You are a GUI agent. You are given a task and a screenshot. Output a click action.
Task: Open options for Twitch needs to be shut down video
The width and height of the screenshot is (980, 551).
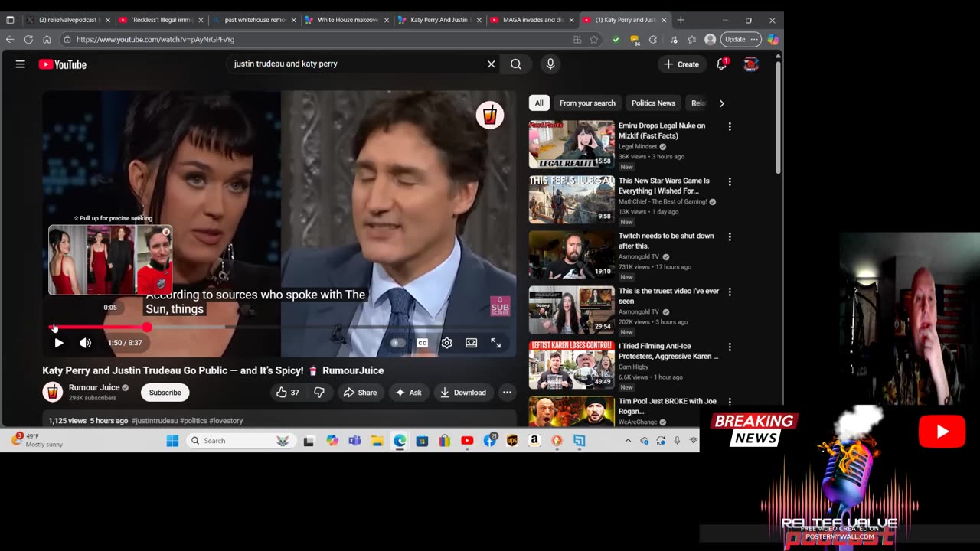(730, 236)
